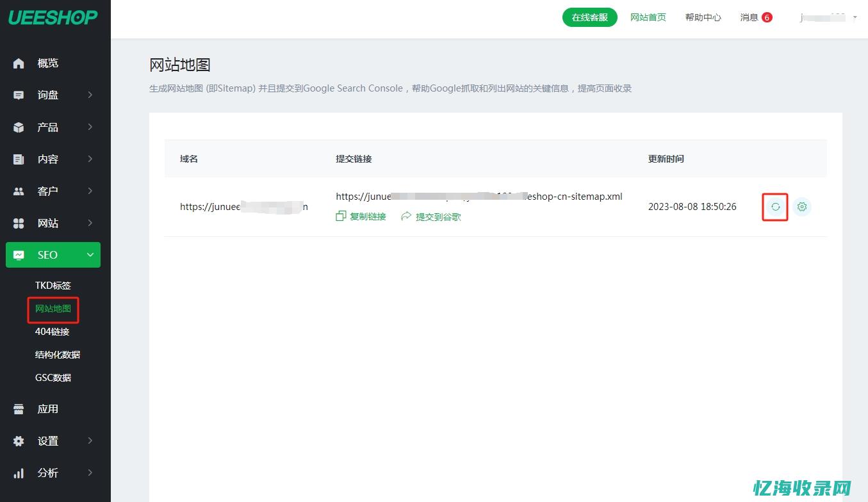This screenshot has height=502, width=868.
Task: Click the 复制链接 copy link text
Action: click(368, 216)
